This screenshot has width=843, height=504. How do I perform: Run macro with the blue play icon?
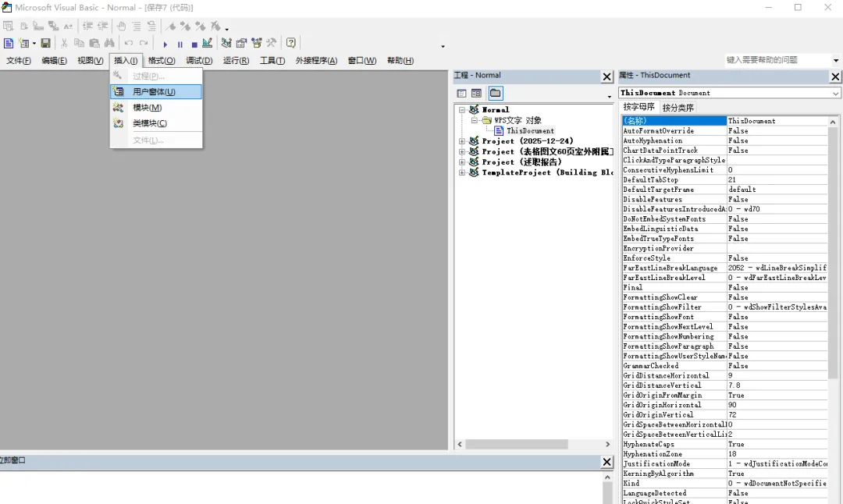165,44
